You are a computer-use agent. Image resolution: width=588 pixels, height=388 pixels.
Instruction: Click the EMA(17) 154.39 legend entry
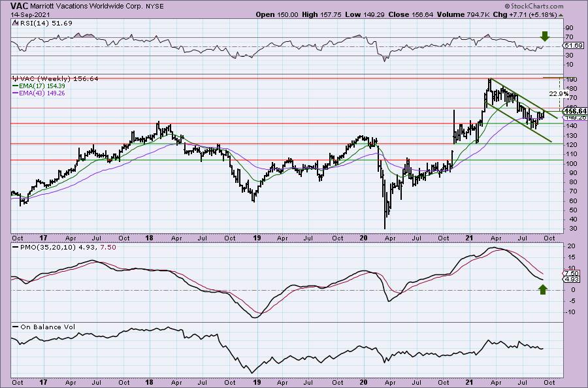39,86
